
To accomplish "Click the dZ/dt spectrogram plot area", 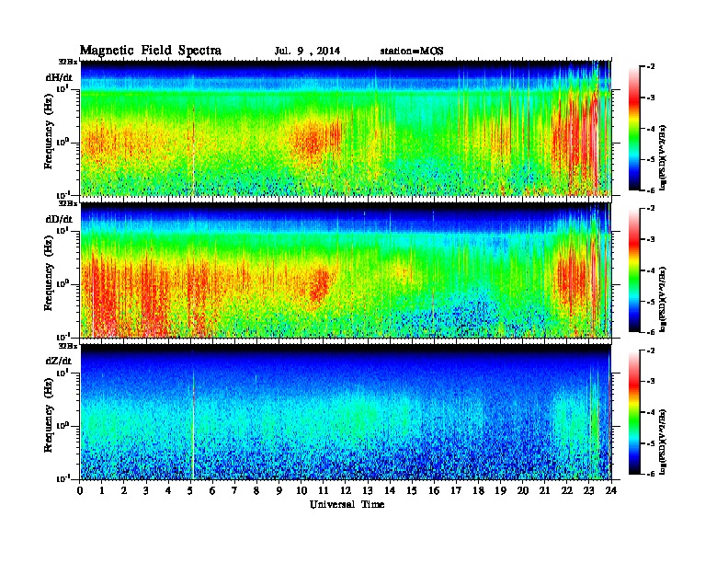I will (346, 412).
